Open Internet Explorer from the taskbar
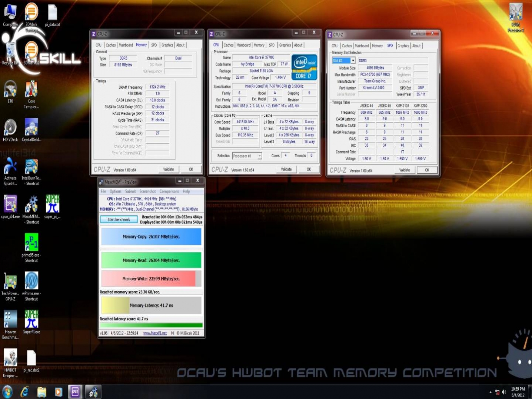 [25, 392]
